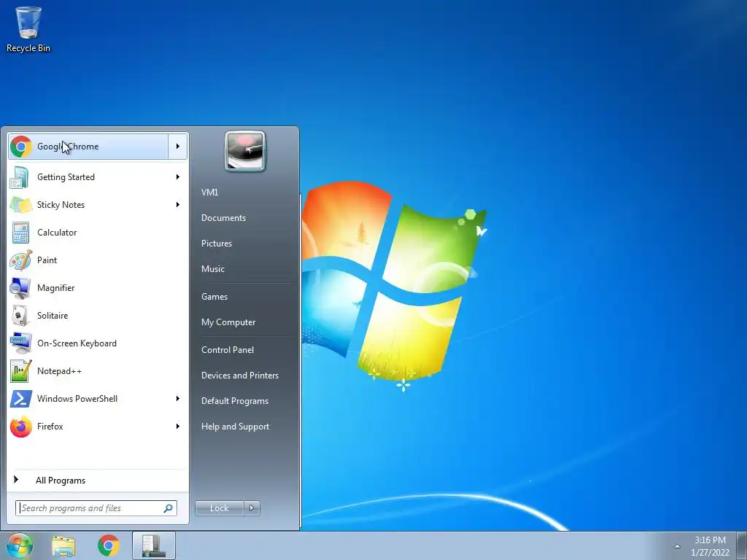The image size is (747, 560).
Task: Show hidden tray icons arrow
Action: click(x=677, y=546)
